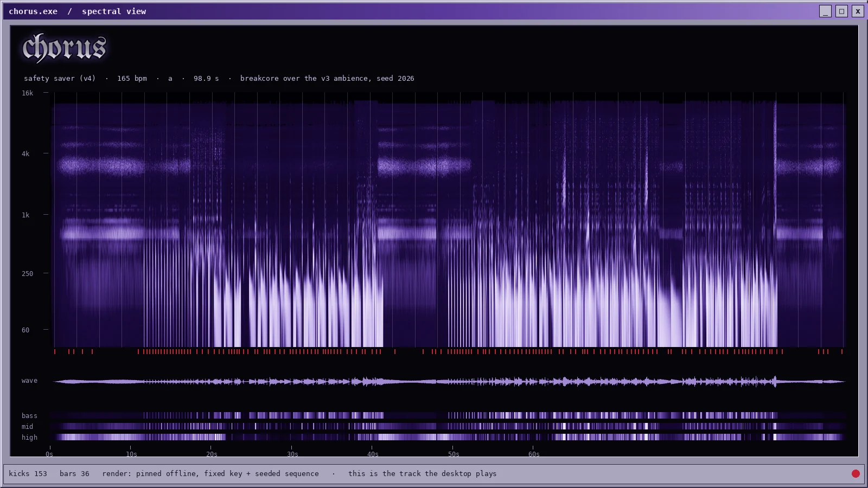Click the '165 bpm' tempo value
The height and width of the screenshot is (488, 868).
(x=132, y=79)
